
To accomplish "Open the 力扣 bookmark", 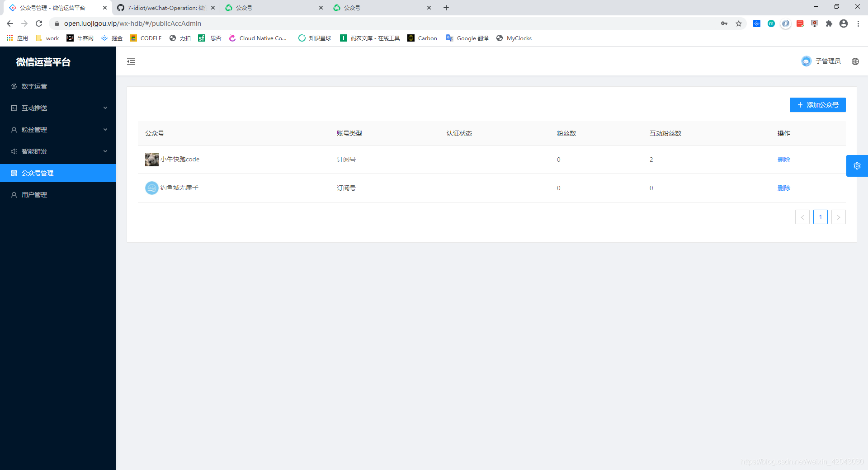I will tap(180, 38).
